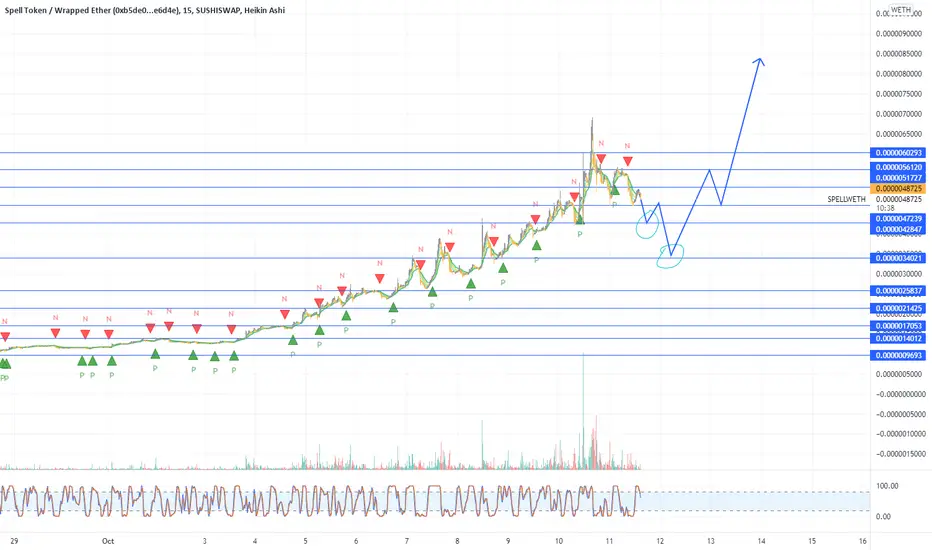The width and height of the screenshot is (932, 550).
Task: Click the blue 0.0000060293 level label
Action: pos(898,153)
